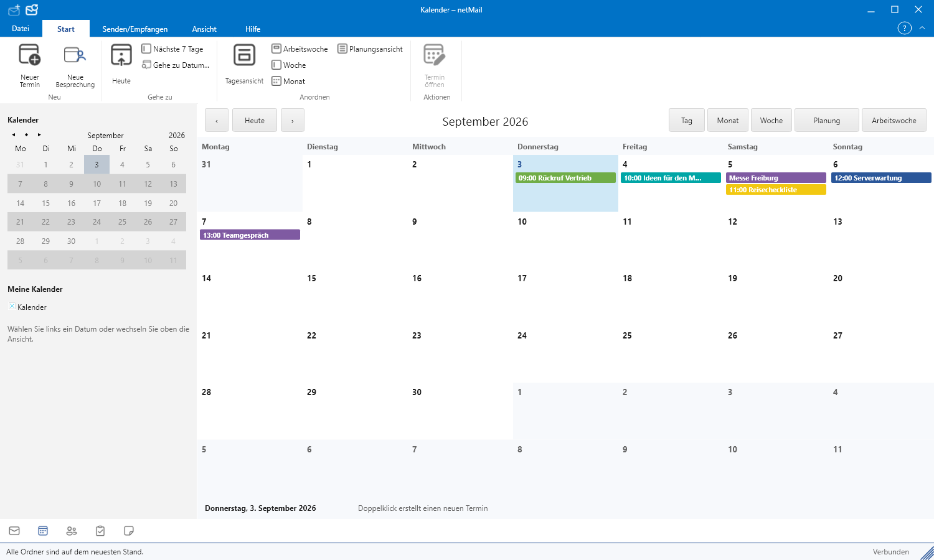934x560 pixels.
Task: Open the Start ribbon tab
Action: coord(66,29)
